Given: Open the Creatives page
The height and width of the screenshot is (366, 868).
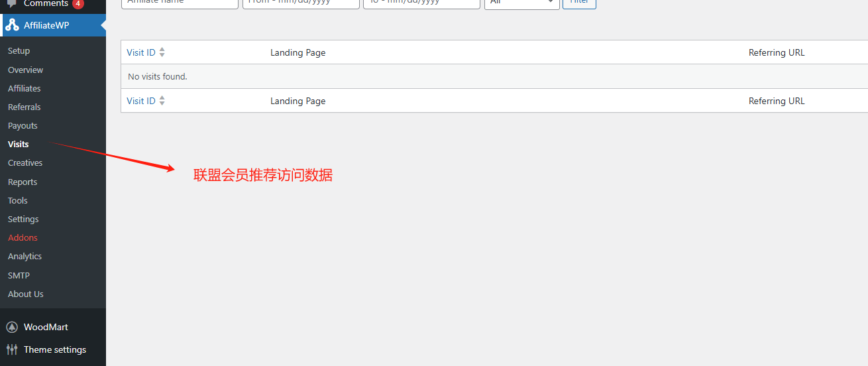Looking at the screenshot, I should point(25,162).
